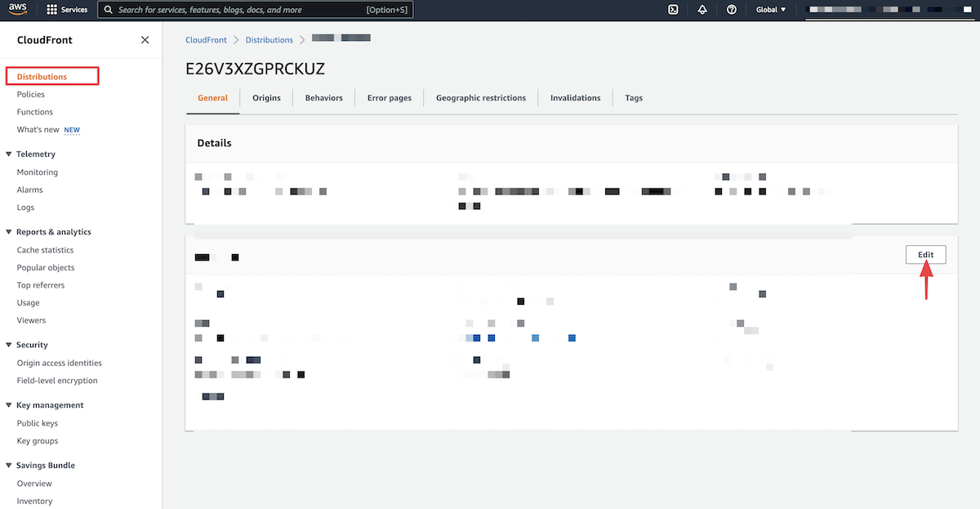The width and height of the screenshot is (980, 509).
Task: Open Popular objects report
Action: point(46,268)
